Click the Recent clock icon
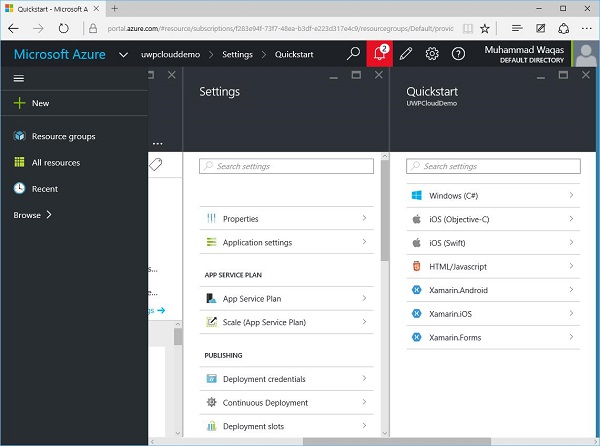 20,188
